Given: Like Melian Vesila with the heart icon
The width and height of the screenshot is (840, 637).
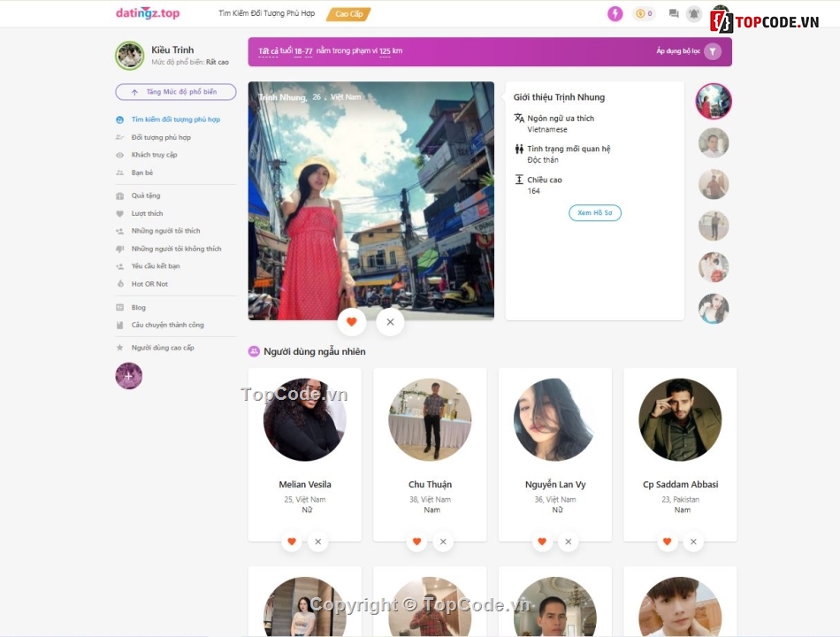Looking at the screenshot, I should point(292,541).
